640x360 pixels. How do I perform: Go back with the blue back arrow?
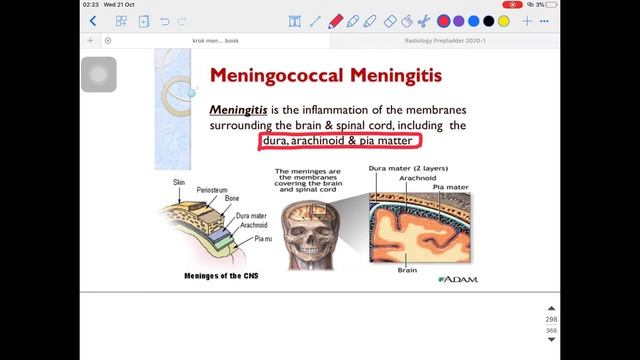(93, 21)
